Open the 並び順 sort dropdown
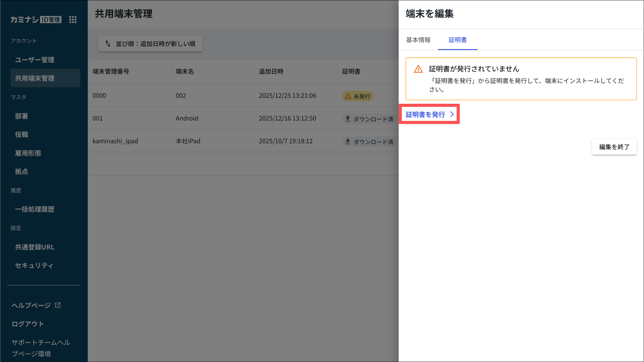This screenshot has height=362, width=644. [x=150, y=43]
